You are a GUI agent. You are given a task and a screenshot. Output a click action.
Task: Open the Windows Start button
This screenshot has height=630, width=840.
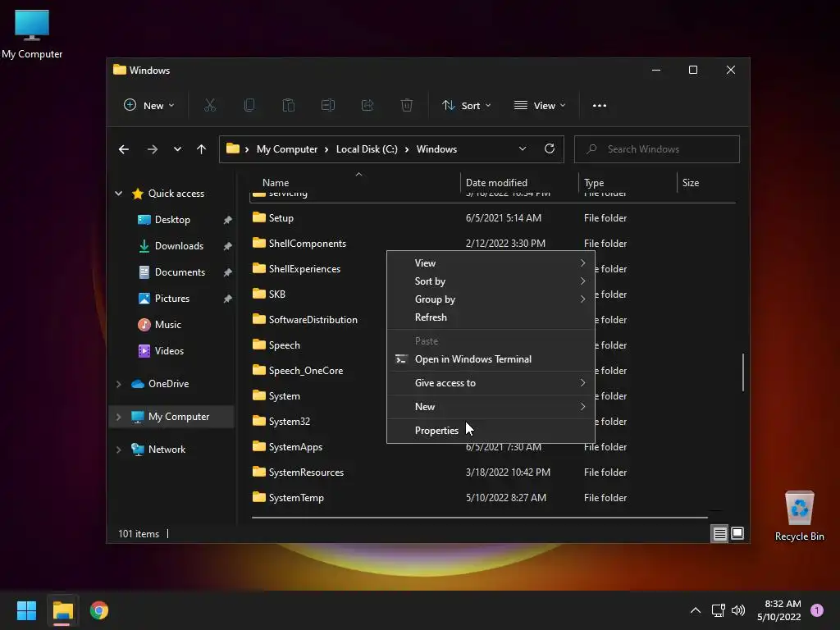click(26, 610)
